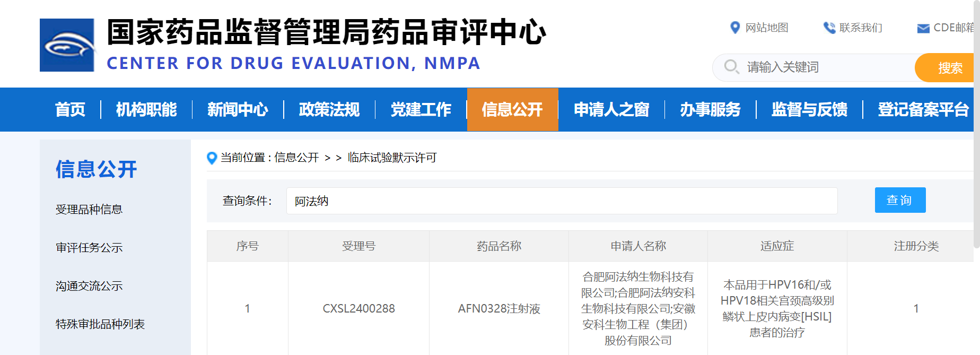Open the 信息公开 navigation tab
Screen dimensions: 980x355
pyautogui.click(x=512, y=110)
